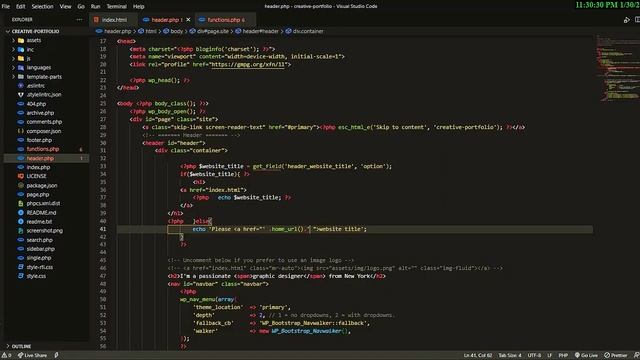Open readme.txt file

pos(39,222)
